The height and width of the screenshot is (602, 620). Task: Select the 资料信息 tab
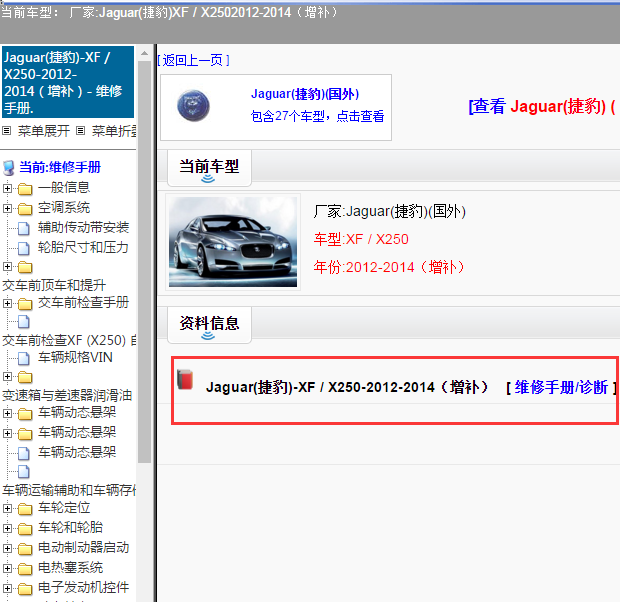pos(209,325)
